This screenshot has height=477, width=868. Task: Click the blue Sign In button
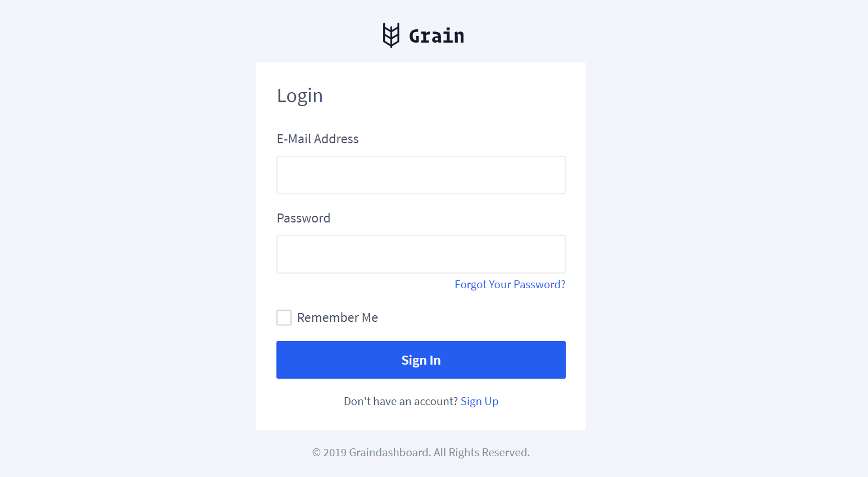tap(421, 360)
